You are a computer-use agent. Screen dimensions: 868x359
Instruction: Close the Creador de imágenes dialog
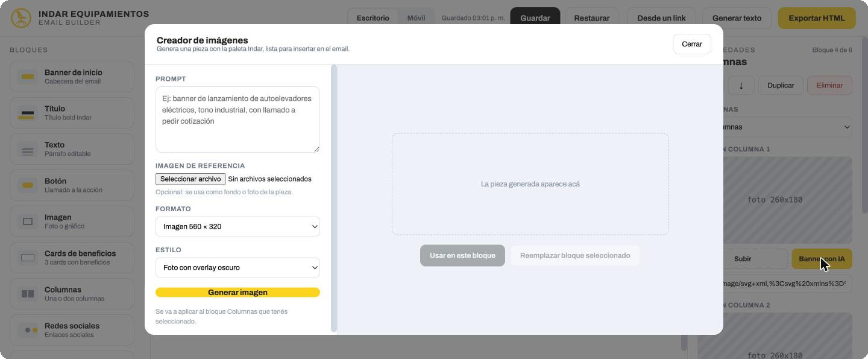tap(692, 44)
